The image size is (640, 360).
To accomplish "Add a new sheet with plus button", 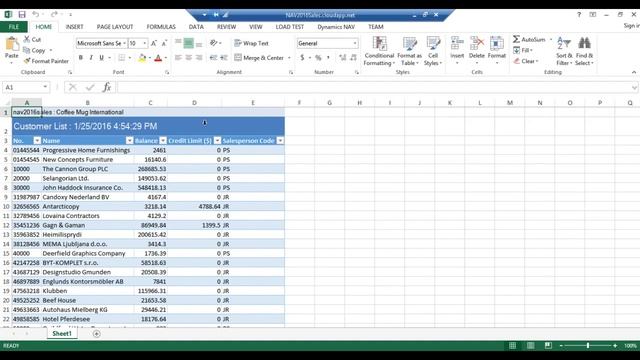I will point(96,334).
